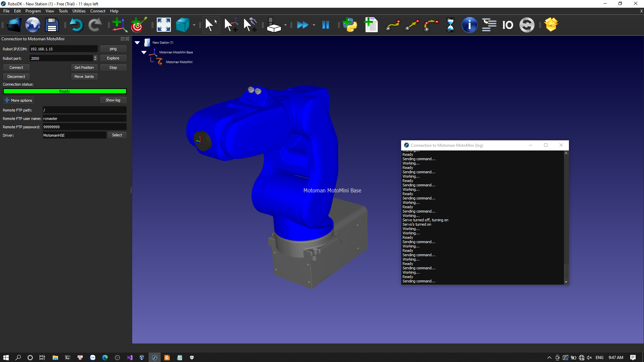This screenshot has width=644, height=362.
Task: Open the Utilities menu
Action: click(x=79, y=11)
